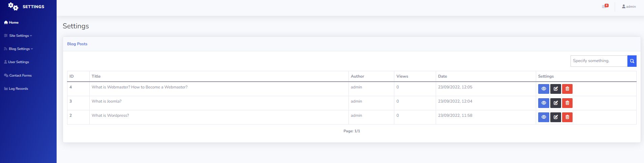644x163 pixels.
Task: Delete the 'What is Wordpress?' post
Action: tap(567, 117)
